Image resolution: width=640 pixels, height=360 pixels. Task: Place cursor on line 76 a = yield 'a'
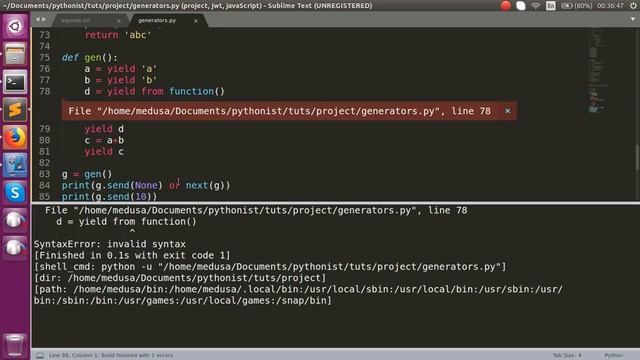(x=121, y=69)
